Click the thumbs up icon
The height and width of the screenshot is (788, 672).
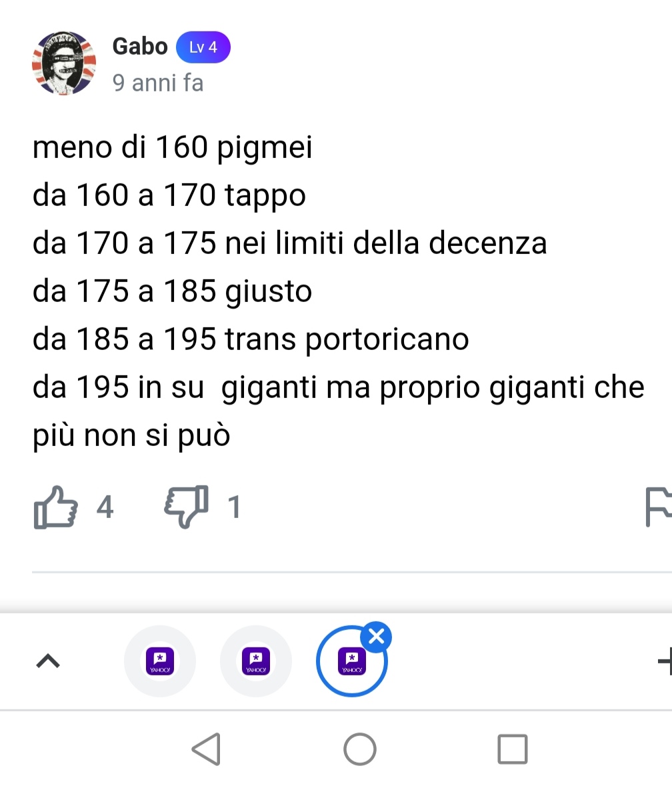coord(55,507)
